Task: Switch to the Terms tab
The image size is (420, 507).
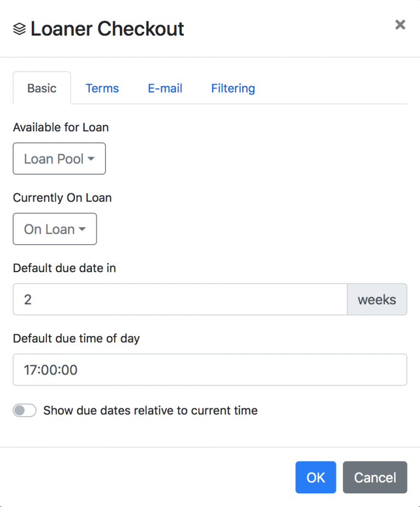Action: pos(102,88)
